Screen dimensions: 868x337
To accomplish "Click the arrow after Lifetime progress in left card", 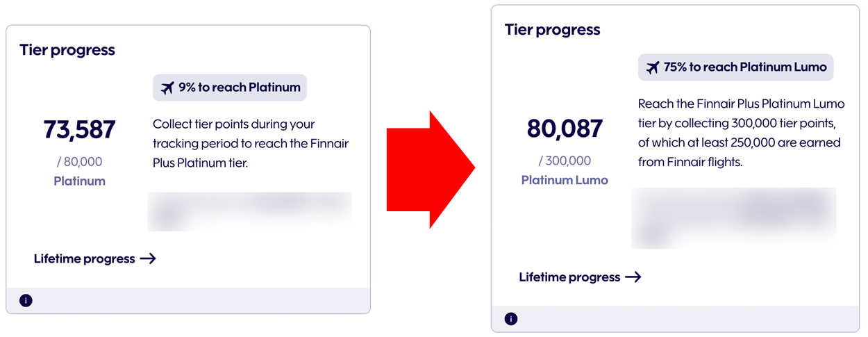I will [148, 259].
